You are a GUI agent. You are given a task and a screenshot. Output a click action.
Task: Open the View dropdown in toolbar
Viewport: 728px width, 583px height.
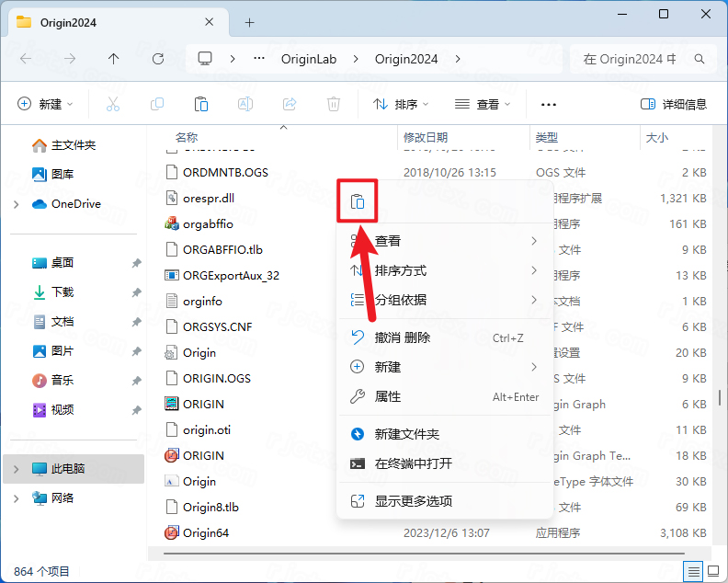[483, 104]
